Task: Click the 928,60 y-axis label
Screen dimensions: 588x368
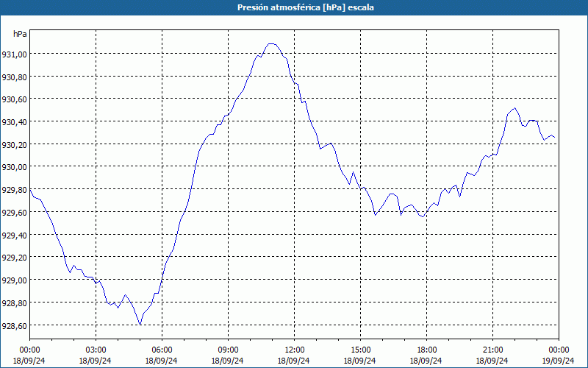Action: coord(14,326)
